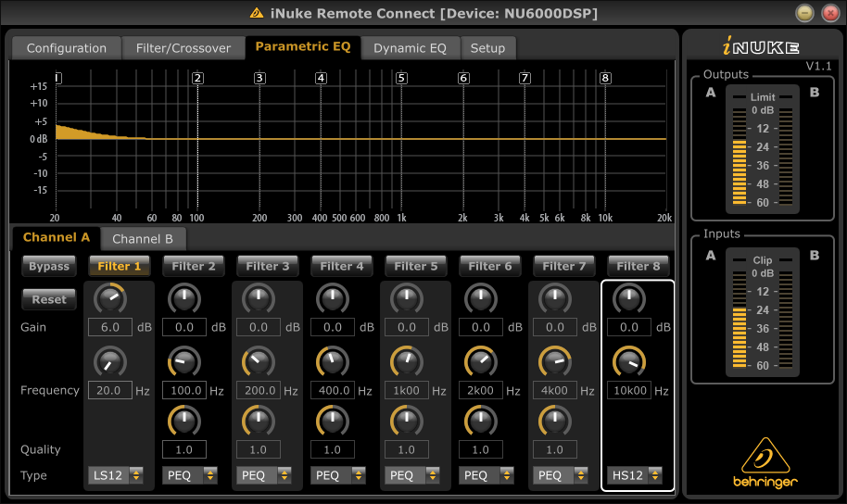This screenshot has height=504, width=847.
Task: Toggle Filter 5 button
Action: [416, 266]
